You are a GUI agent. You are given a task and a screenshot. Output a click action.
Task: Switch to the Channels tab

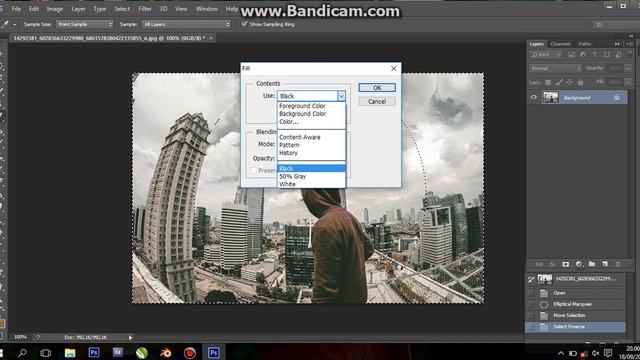click(560, 44)
